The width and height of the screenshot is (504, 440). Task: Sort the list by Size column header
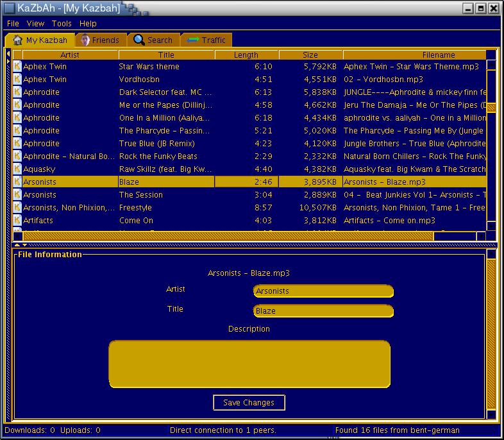(310, 55)
